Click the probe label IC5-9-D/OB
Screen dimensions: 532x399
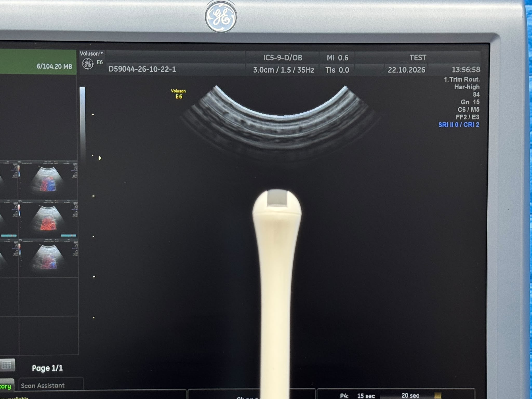(283, 58)
